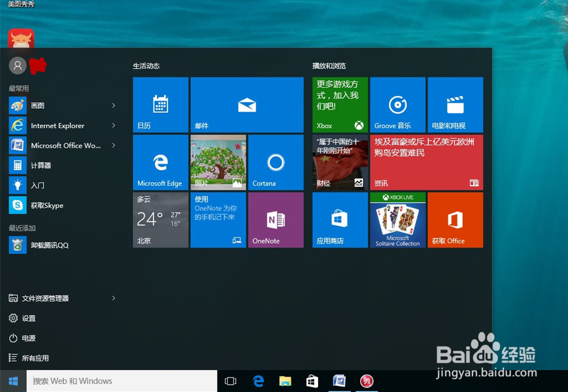Open the Store from the taskbar
This screenshot has height=392, width=568.
[312, 381]
